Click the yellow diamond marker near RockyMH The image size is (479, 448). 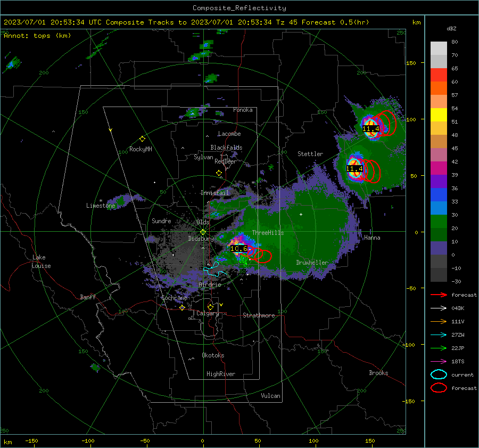142,139
